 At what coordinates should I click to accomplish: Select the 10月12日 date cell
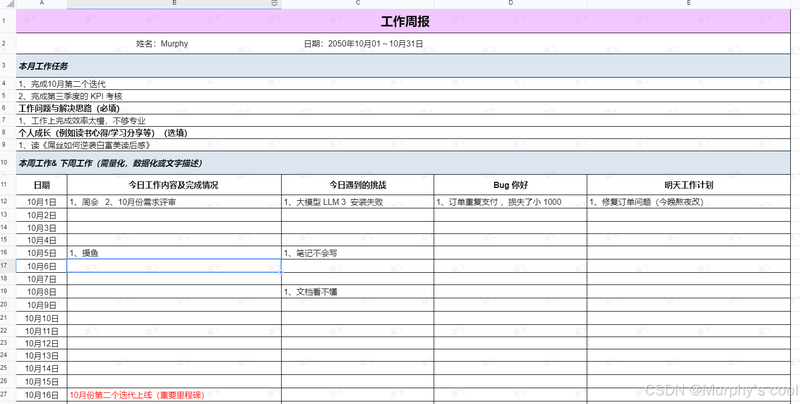41,343
